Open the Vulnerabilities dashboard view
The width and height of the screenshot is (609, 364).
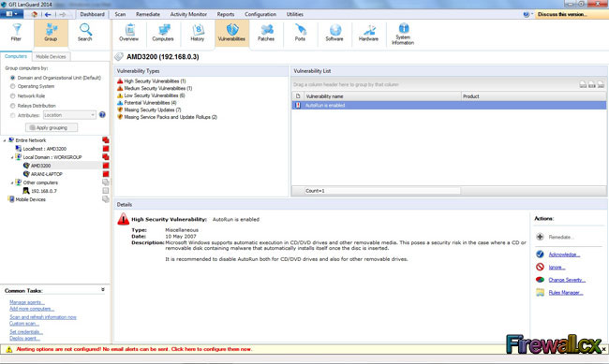pos(231,33)
